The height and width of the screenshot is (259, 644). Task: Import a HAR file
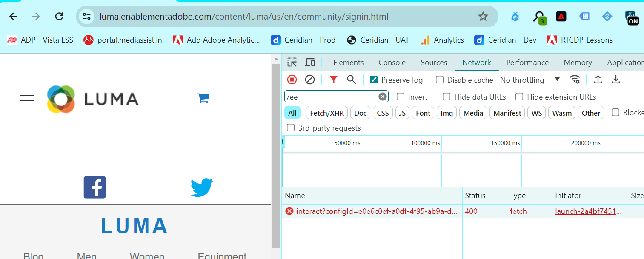pyautogui.click(x=598, y=80)
